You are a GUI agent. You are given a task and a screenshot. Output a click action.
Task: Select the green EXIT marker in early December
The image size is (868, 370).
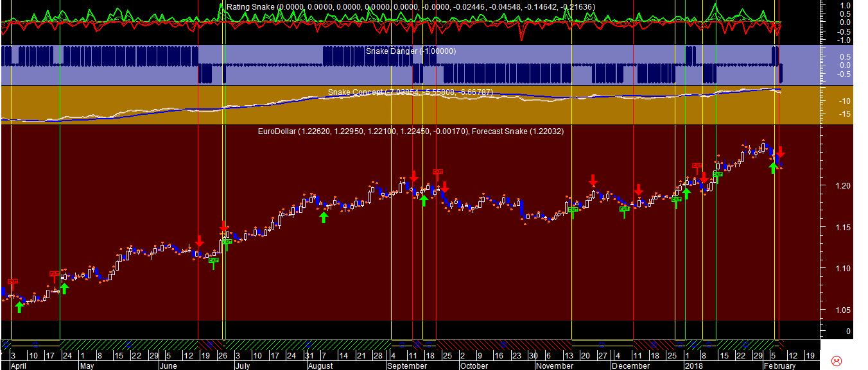624,209
